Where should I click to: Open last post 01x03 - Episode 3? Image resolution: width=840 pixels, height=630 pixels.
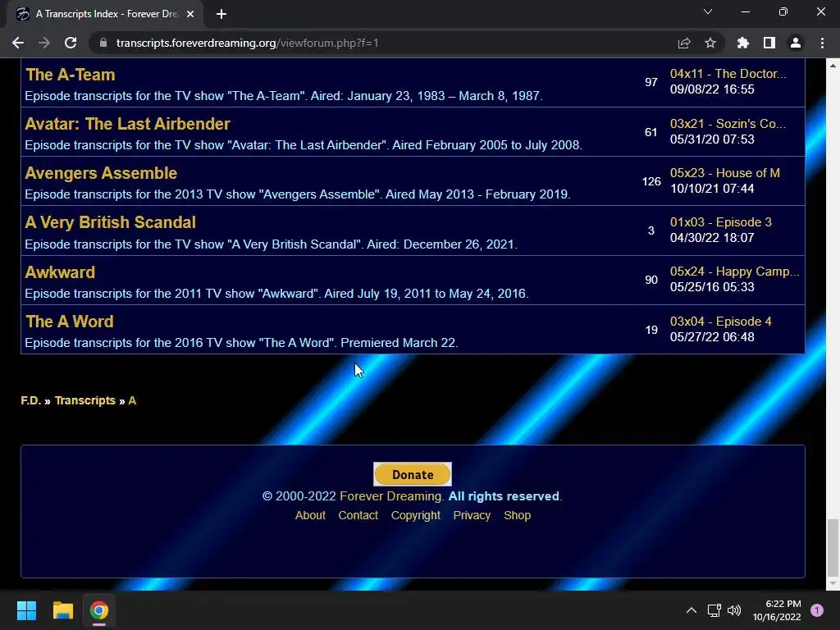[x=720, y=222]
